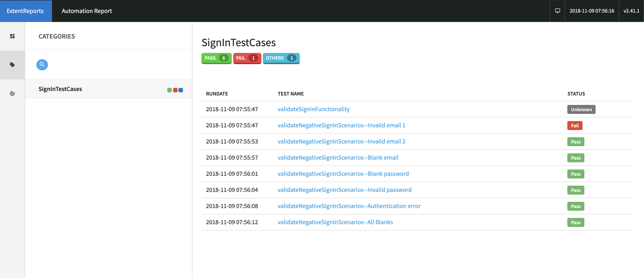Click the blue others dot in SignInTestCases row
644x278 pixels.
[181, 90]
